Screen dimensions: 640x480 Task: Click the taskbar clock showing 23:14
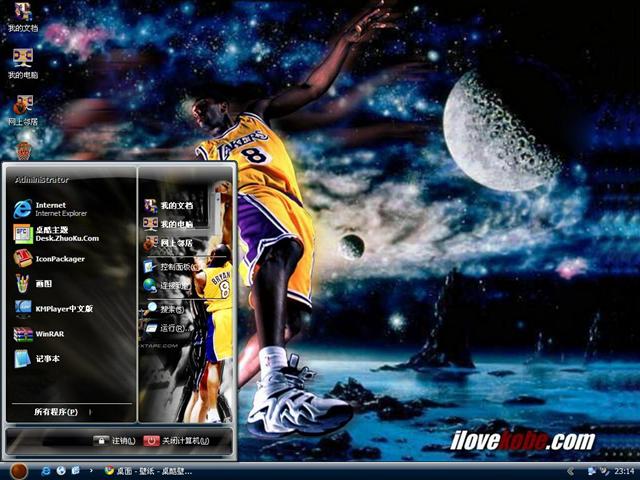(624, 470)
